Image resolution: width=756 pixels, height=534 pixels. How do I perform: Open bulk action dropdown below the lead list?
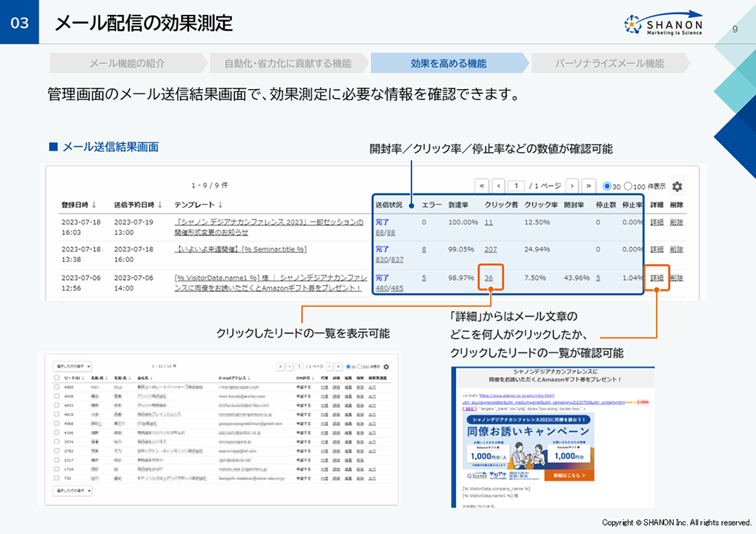click(x=73, y=490)
